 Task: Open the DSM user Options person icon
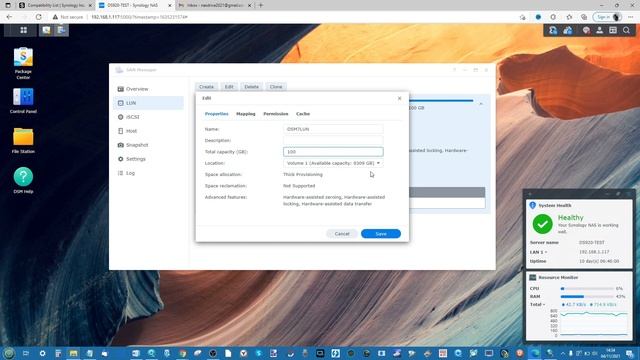pyautogui.click(x=600, y=30)
